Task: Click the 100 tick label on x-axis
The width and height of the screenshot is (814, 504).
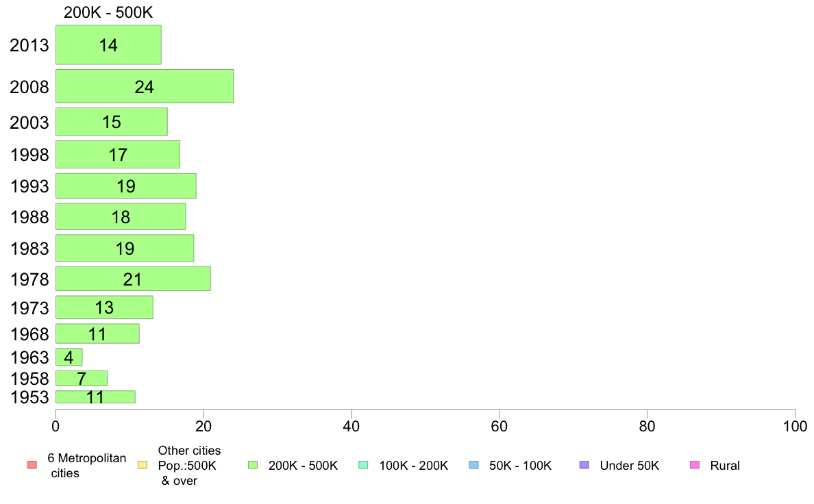Action: pyautogui.click(x=795, y=427)
